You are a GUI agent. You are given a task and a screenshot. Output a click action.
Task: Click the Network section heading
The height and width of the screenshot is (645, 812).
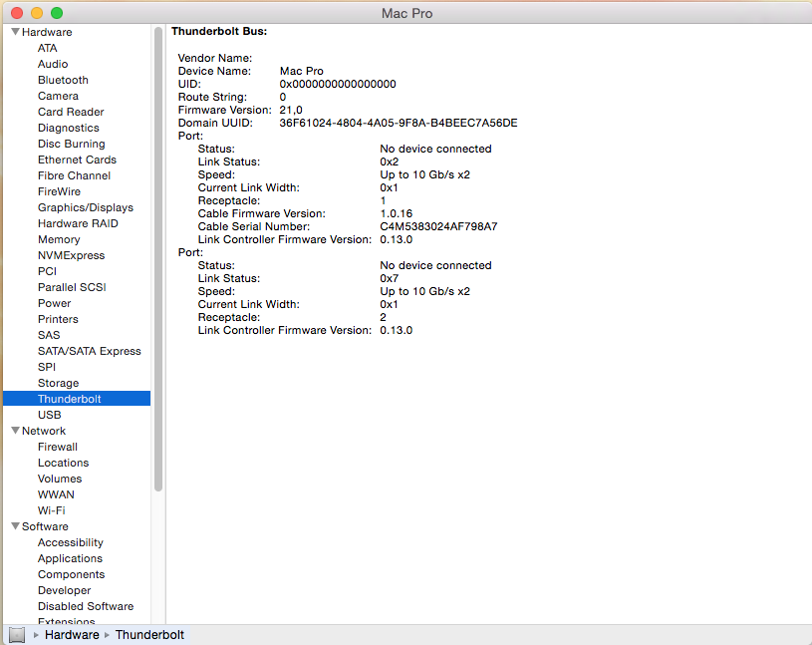(x=44, y=431)
